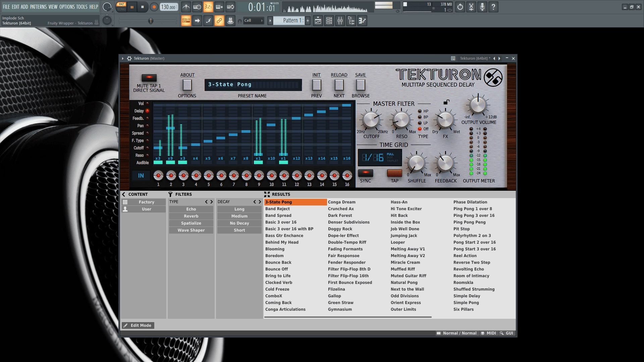Open the EDIT menu

[15, 7]
